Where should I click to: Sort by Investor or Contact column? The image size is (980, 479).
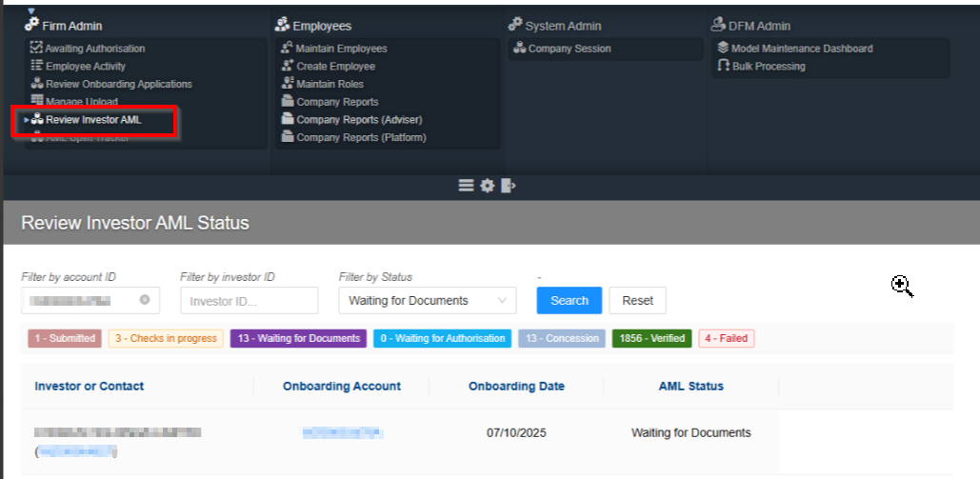tap(90, 386)
